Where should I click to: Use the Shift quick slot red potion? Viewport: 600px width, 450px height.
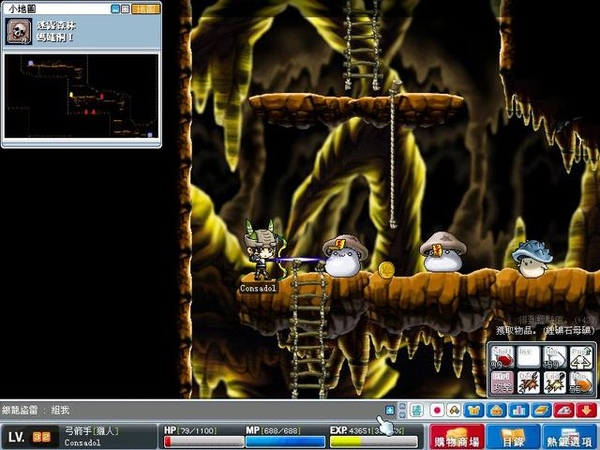coord(503,357)
